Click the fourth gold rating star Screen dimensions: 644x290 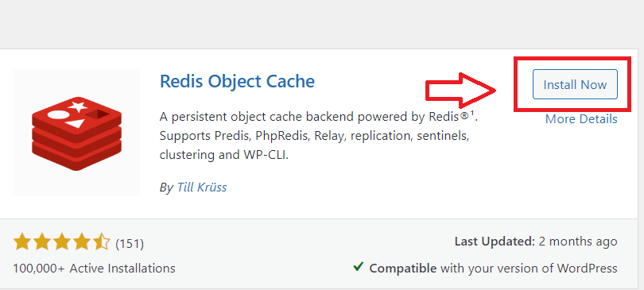[x=82, y=242]
